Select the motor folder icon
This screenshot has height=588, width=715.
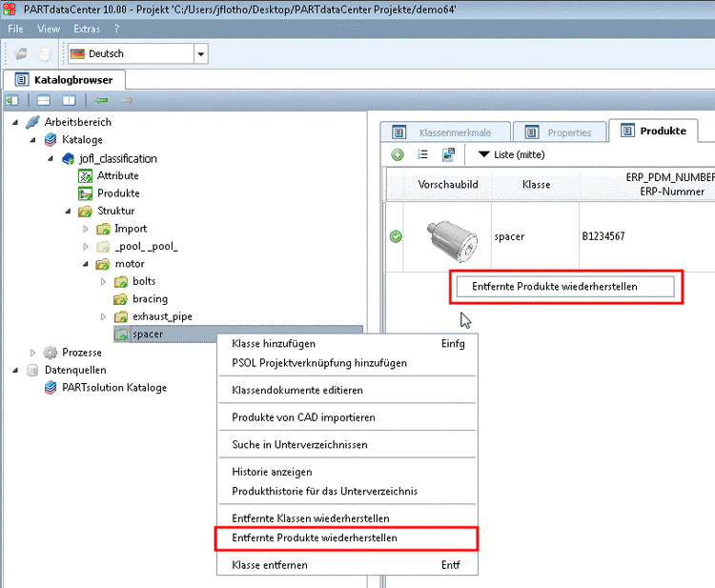coord(103,264)
